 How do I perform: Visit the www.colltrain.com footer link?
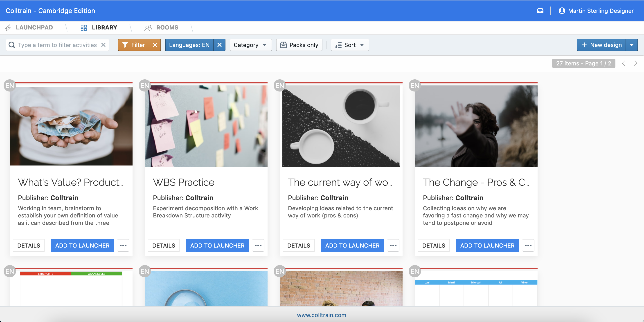tap(322, 315)
